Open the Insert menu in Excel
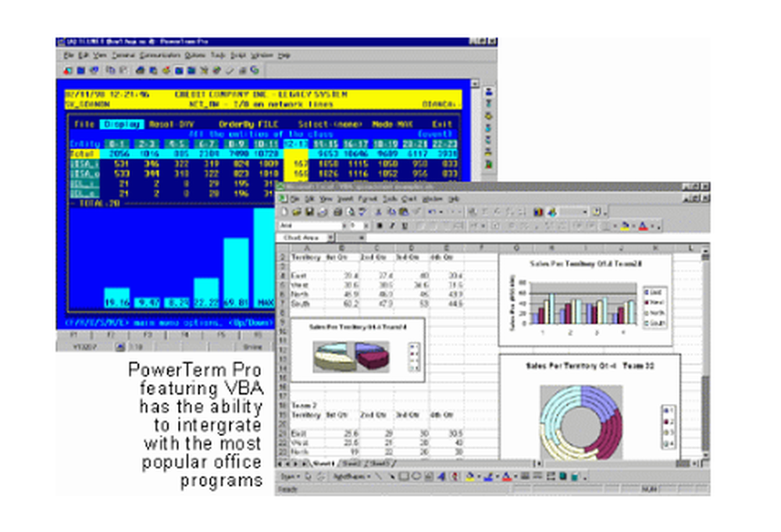 [345, 198]
